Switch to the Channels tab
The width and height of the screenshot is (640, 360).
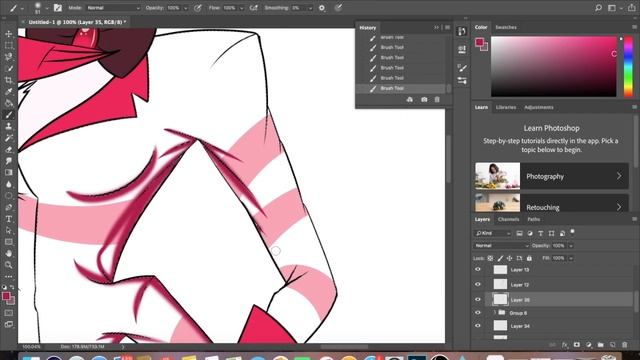[508, 220]
